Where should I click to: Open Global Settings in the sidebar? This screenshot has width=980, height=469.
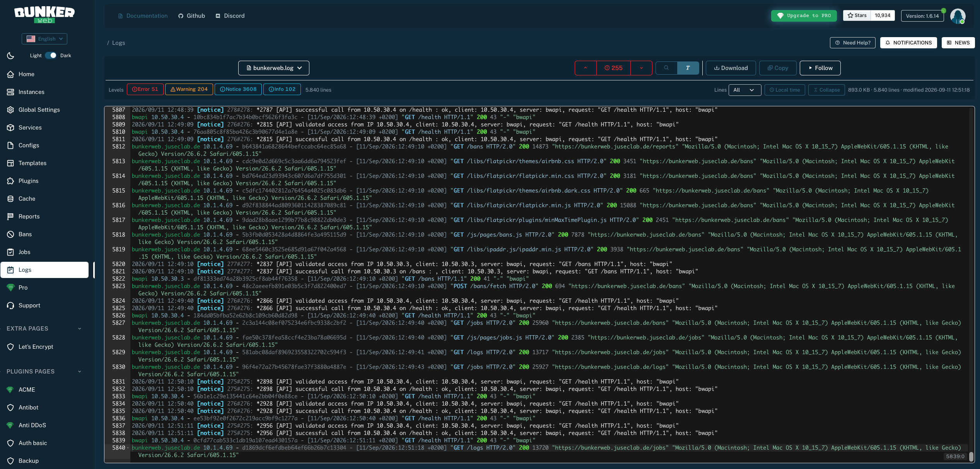pyautogui.click(x=44, y=110)
